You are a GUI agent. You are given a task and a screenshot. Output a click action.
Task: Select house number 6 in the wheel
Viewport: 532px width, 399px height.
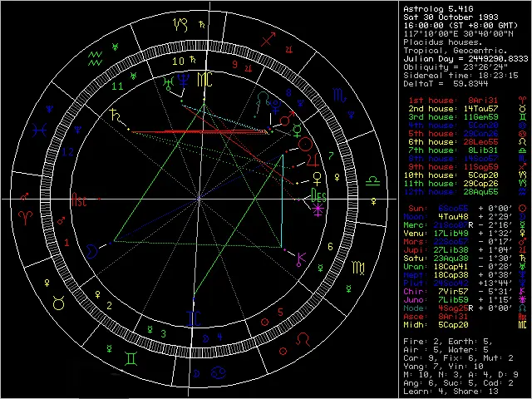331,247
